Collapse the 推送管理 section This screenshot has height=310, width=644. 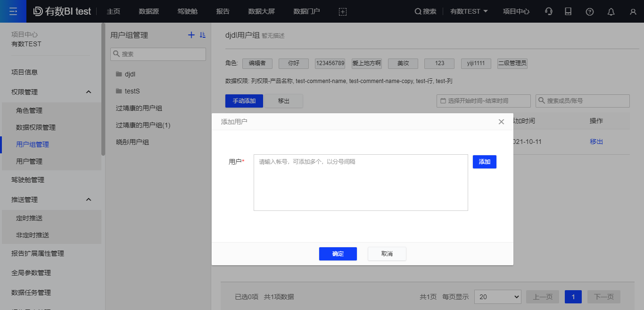[x=88, y=199]
